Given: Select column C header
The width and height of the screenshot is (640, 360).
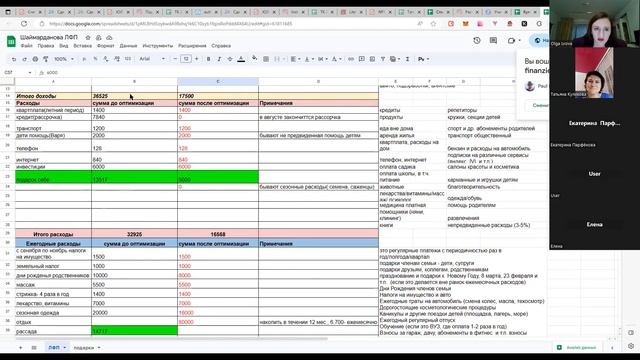Looking at the screenshot, I should [218, 82].
